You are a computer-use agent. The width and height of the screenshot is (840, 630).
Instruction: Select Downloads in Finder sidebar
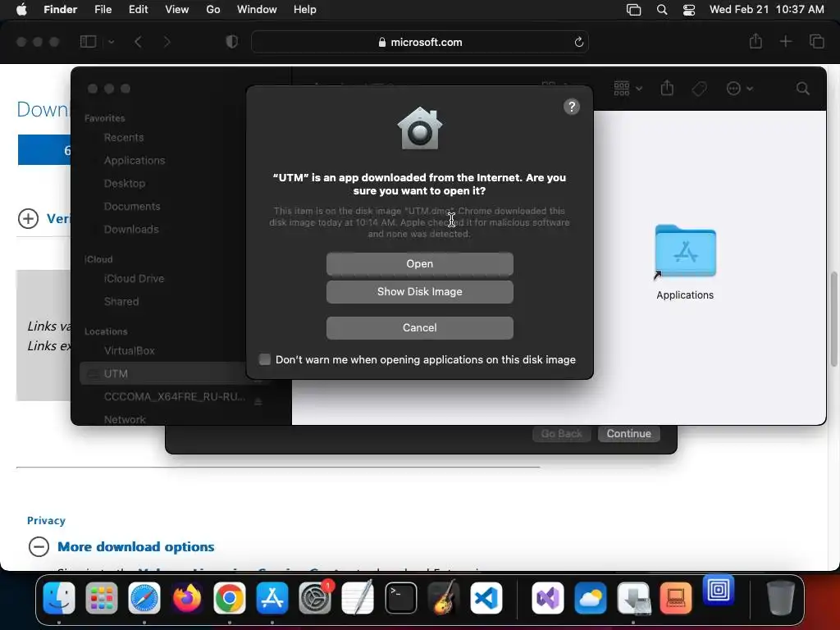(131, 230)
